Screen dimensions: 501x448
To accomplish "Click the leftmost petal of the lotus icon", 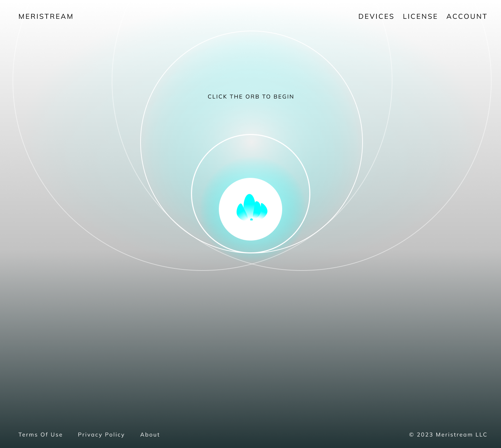I will click(240, 211).
